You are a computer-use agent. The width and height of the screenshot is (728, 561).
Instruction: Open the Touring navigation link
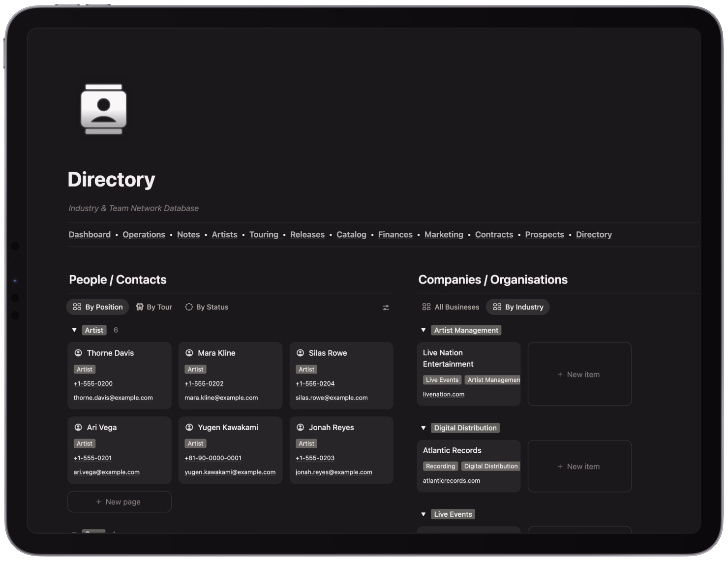(x=264, y=235)
